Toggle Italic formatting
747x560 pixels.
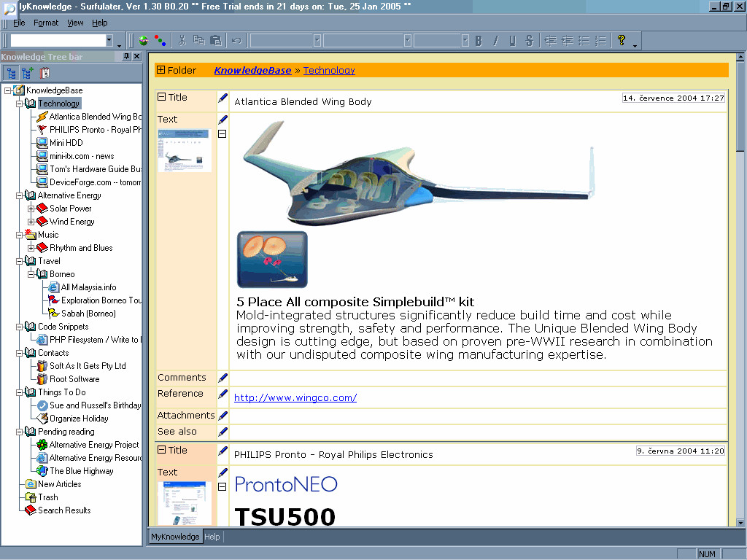pyautogui.click(x=496, y=41)
